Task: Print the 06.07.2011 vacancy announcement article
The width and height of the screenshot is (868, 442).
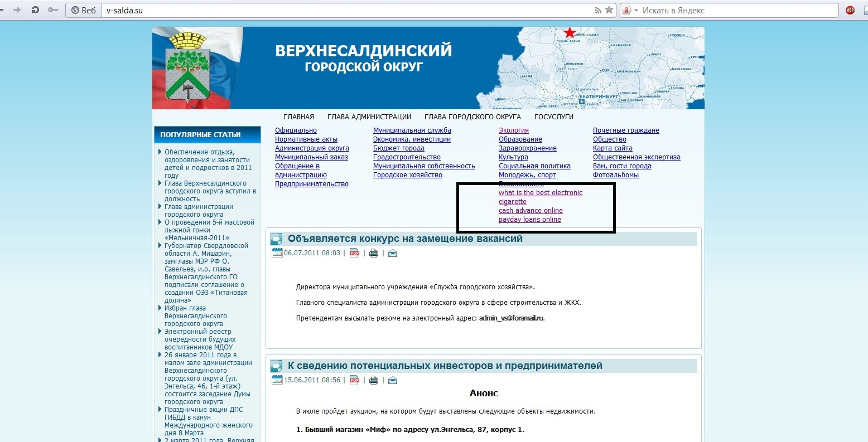Action: click(374, 253)
